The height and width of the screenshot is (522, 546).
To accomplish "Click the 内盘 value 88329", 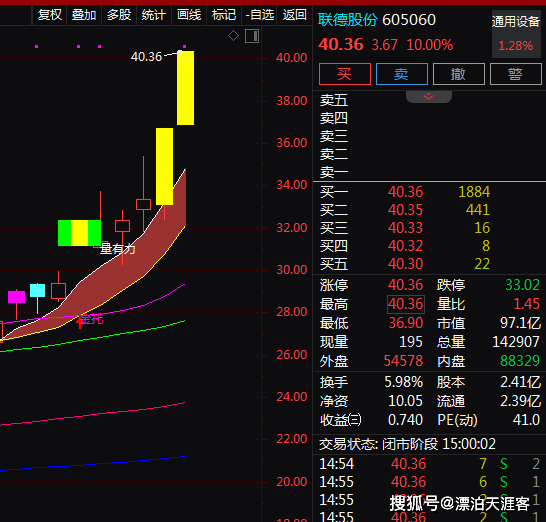I will (x=520, y=361).
